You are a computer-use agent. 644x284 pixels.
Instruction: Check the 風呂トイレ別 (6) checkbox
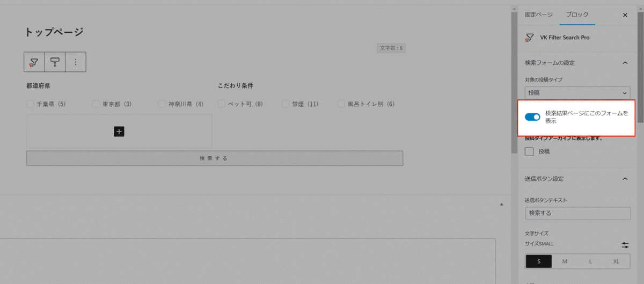point(341,104)
